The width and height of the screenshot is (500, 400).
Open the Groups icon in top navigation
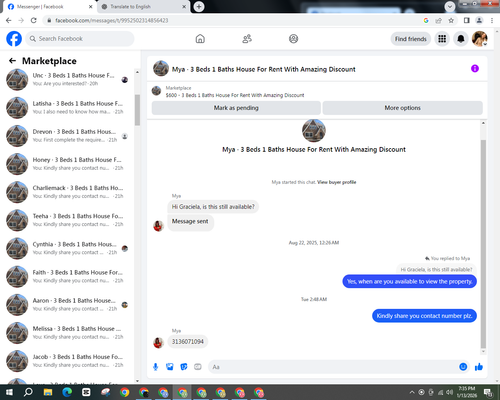click(x=293, y=39)
